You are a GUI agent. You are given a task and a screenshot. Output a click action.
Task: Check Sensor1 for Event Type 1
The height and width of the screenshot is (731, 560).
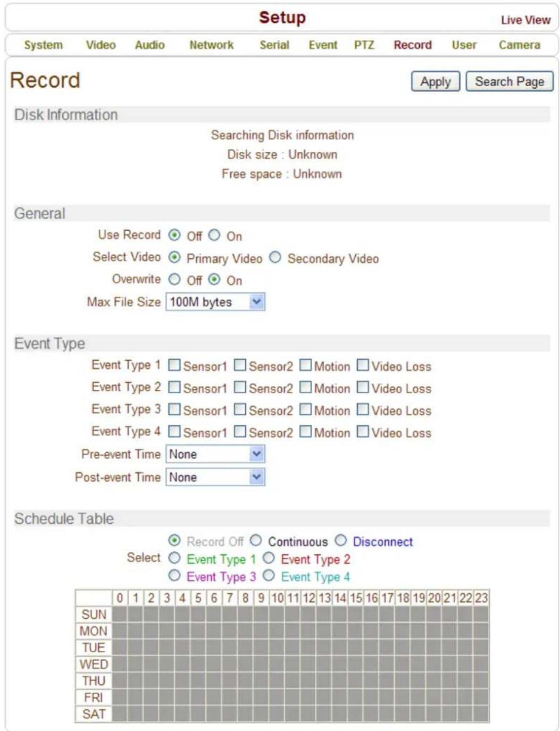(174, 365)
